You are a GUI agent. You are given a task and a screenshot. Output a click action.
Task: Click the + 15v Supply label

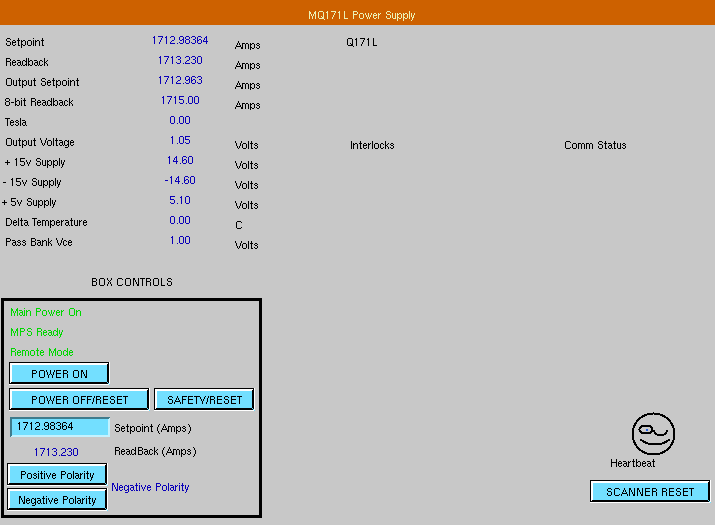pyautogui.click(x=35, y=163)
